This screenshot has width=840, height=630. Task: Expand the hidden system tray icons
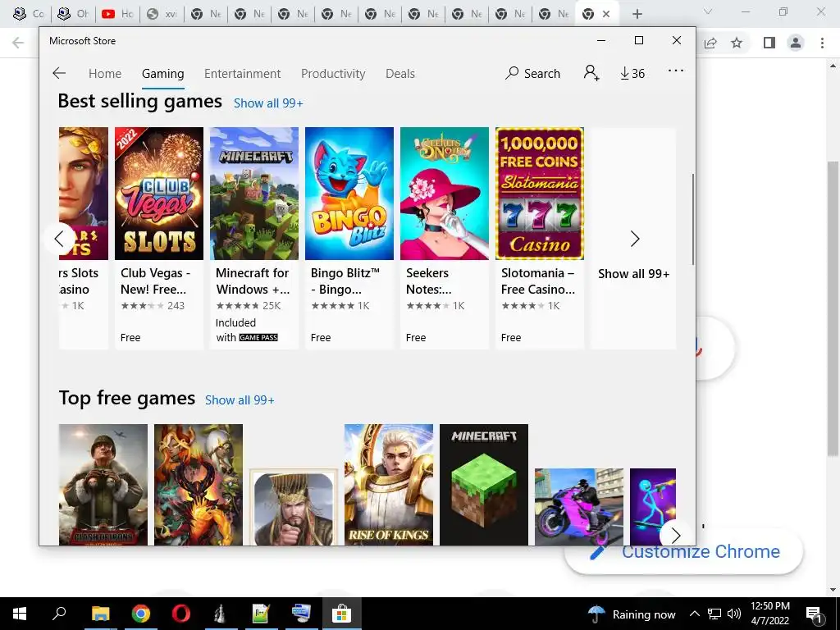click(x=694, y=614)
